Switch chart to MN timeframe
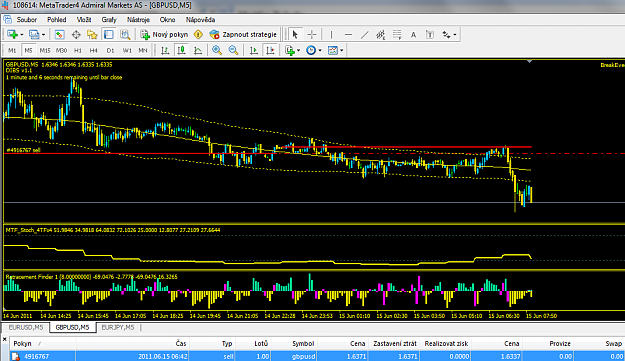Screen dimensions: 625x361 point(143,50)
